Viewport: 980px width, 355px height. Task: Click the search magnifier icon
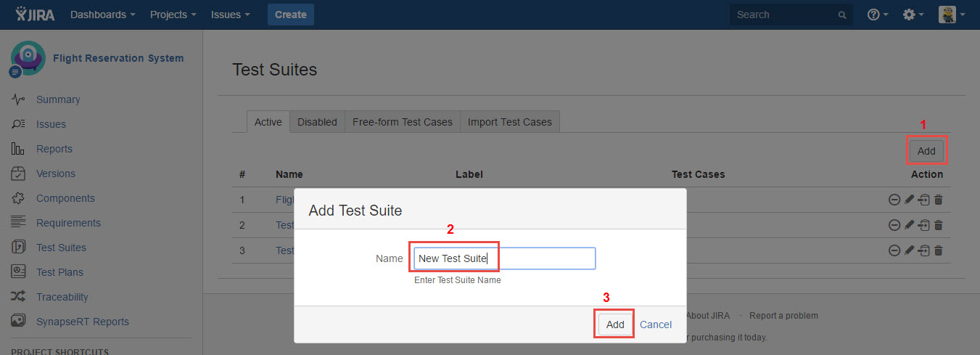click(x=842, y=15)
